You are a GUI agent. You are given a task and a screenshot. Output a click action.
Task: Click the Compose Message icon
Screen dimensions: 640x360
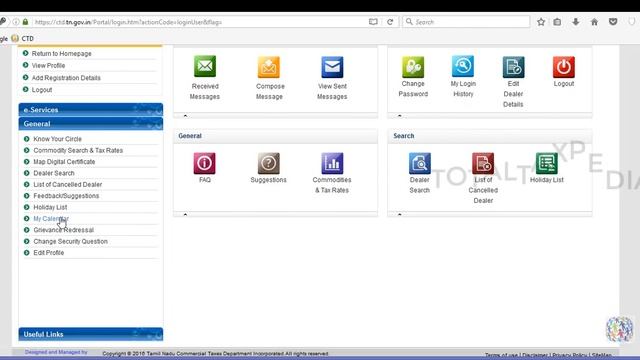point(269,67)
